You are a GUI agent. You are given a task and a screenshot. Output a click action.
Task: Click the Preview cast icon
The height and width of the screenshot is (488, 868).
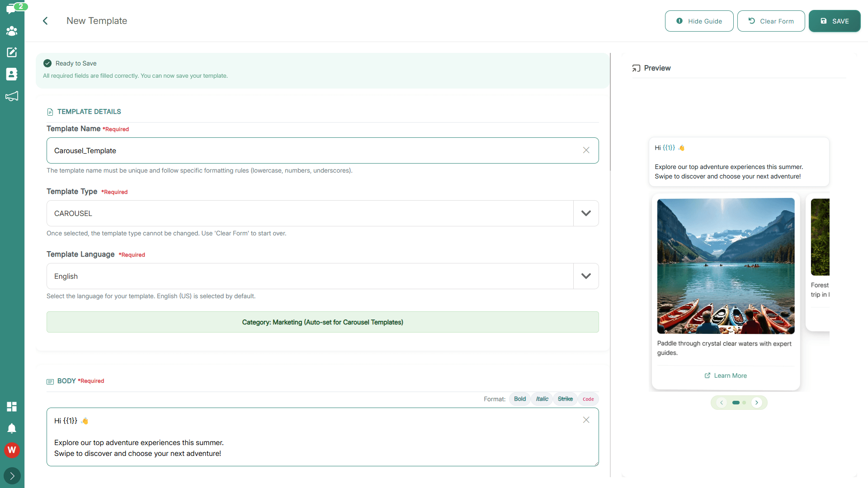[636, 68]
